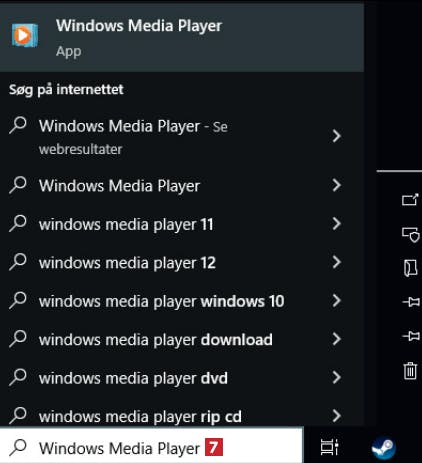Screen dimensions: 422x463
Task: Open Task View on the taskbar
Action: tap(330, 447)
